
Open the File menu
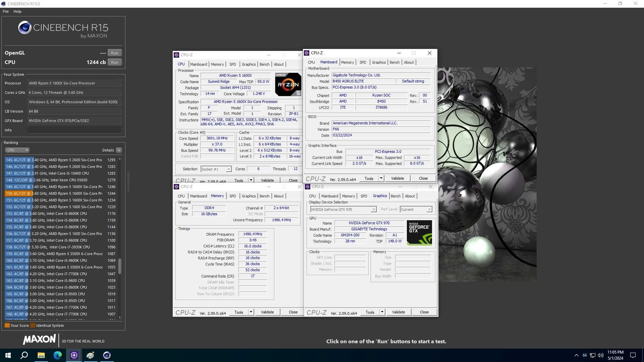[x=6, y=11]
